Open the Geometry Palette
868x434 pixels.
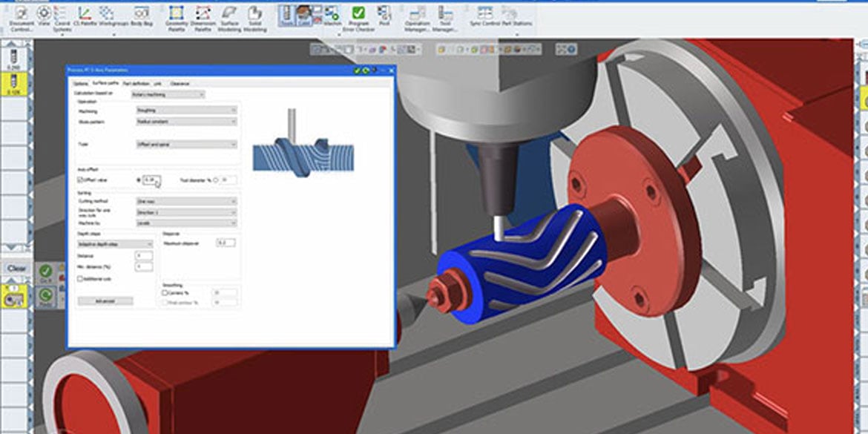pyautogui.click(x=176, y=18)
